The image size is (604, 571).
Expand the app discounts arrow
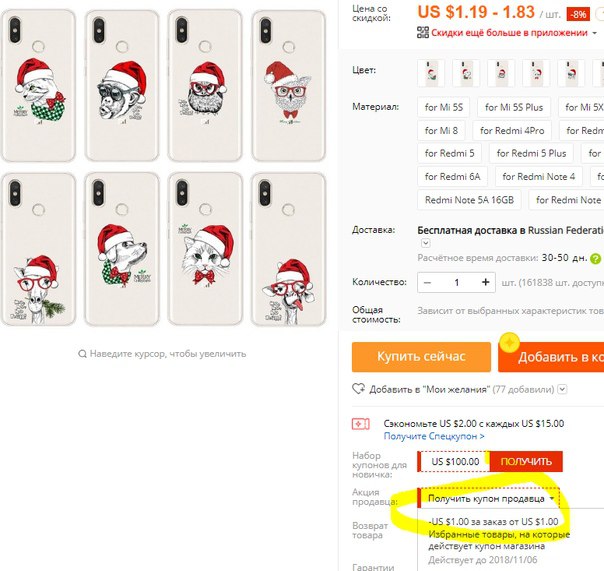594,33
